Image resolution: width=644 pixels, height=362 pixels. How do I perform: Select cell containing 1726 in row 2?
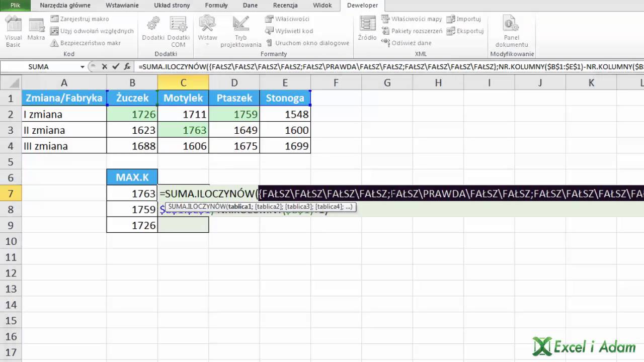click(x=132, y=114)
